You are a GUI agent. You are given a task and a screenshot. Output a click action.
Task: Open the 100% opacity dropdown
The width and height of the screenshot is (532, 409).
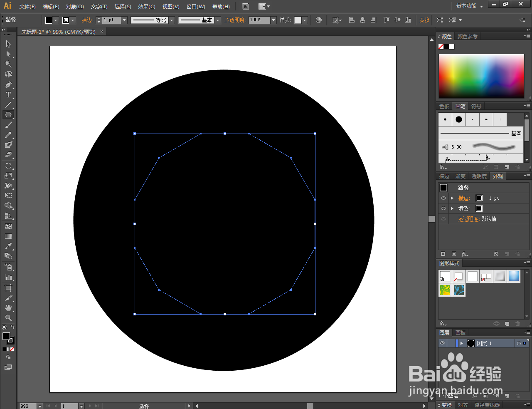click(x=273, y=20)
